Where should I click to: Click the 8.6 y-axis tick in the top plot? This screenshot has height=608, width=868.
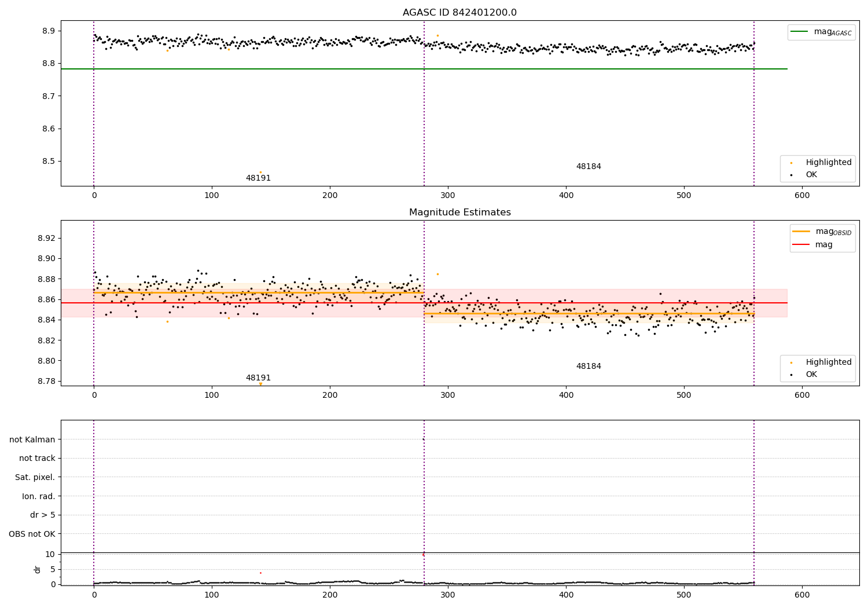49,129
